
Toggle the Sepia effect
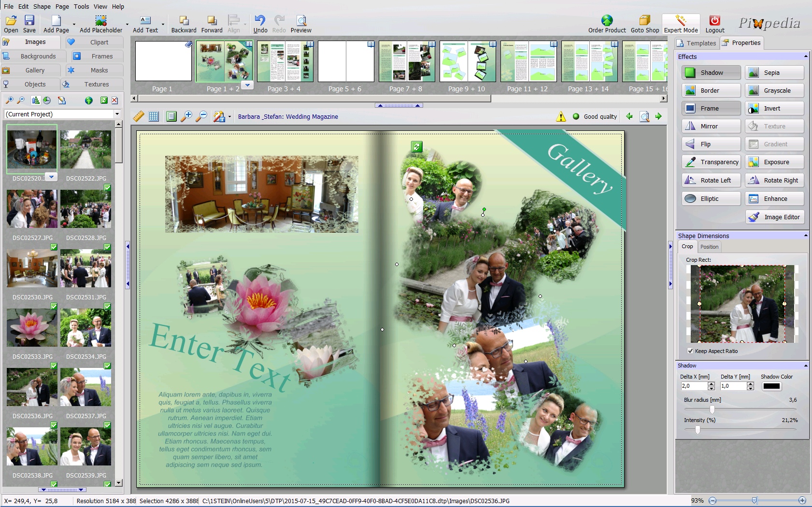click(774, 72)
